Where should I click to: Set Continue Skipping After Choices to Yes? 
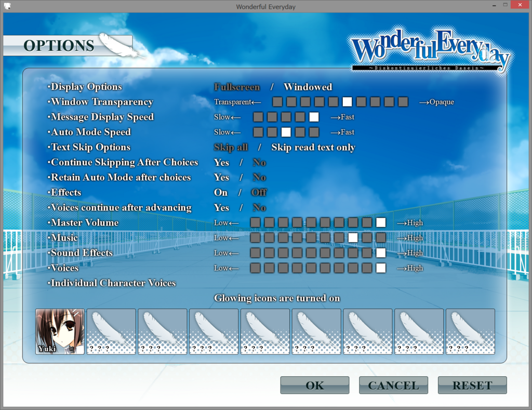pyautogui.click(x=221, y=163)
